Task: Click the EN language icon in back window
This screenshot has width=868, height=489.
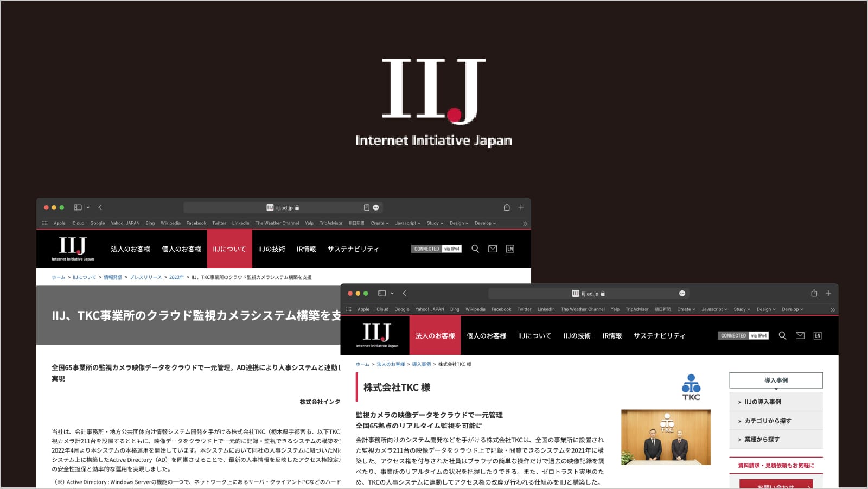Action: click(x=510, y=249)
